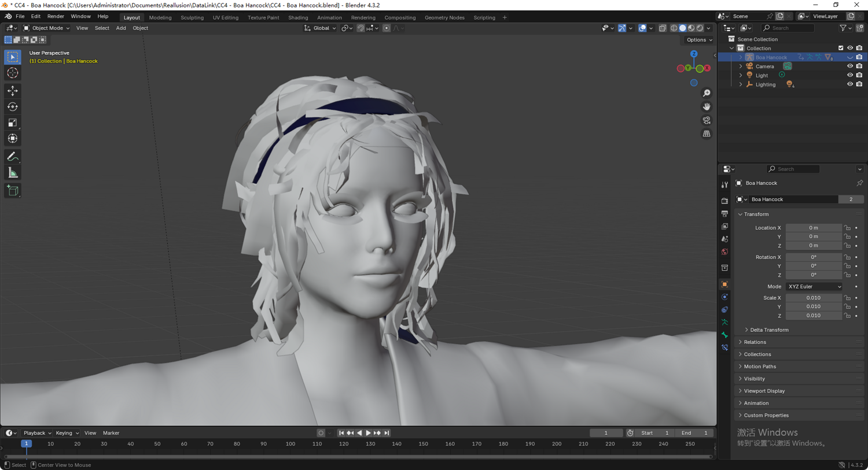Open the Tool settings properties tab
Image resolution: width=868 pixels, height=470 pixels.
coord(724,185)
